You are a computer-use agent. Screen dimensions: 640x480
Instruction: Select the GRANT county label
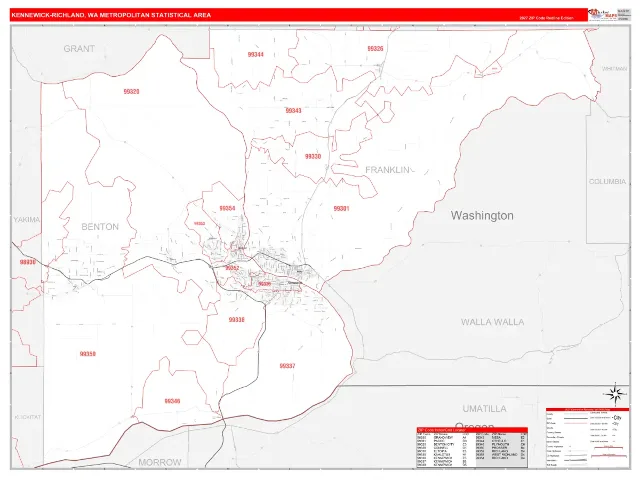click(x=79, y=49)
